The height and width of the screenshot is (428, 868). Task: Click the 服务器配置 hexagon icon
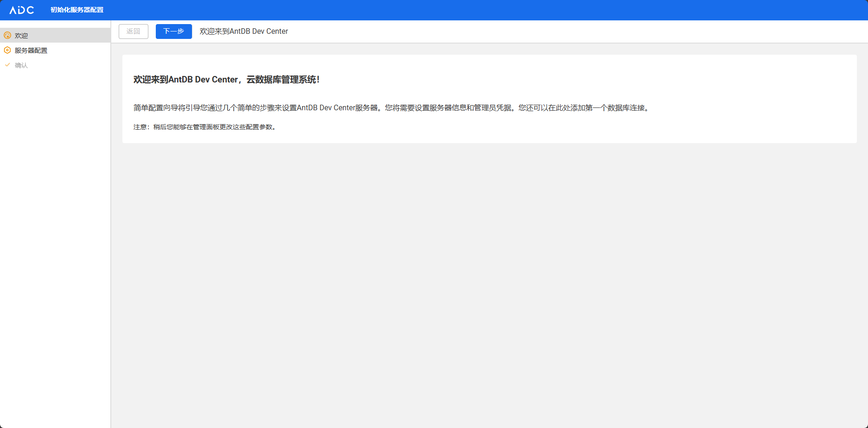tap(7, 50)
